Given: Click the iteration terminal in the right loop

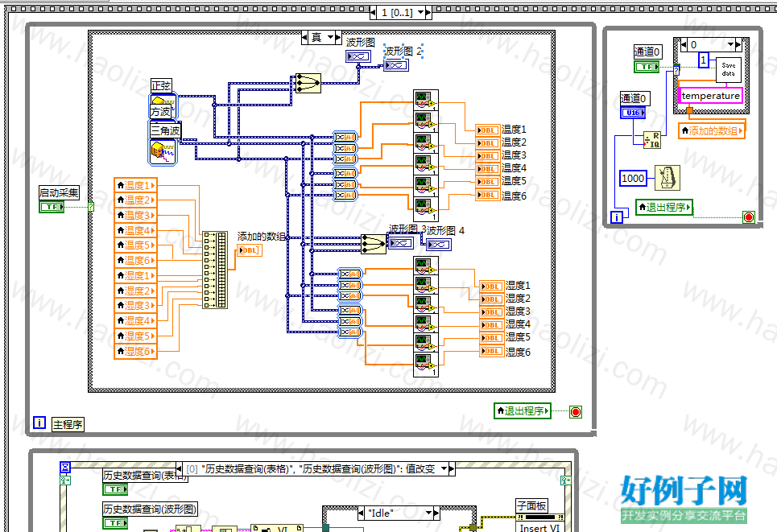Looking at the screenshot, I should (x=617, y=217).
